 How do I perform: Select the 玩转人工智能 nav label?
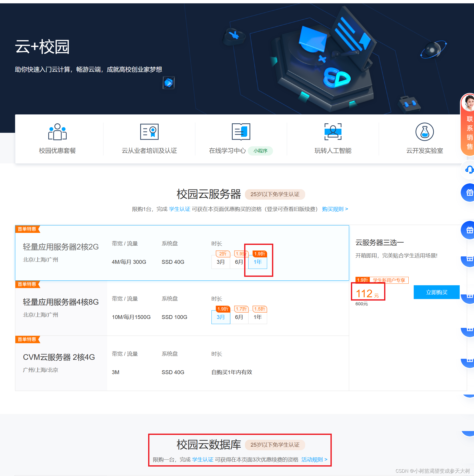click(x=333, y=151)
